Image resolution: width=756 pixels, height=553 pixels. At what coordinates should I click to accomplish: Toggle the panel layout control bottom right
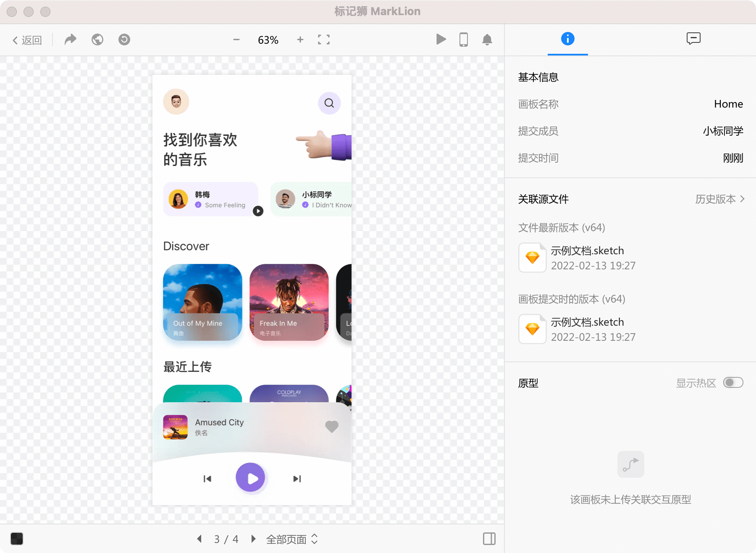coord(489,538)
